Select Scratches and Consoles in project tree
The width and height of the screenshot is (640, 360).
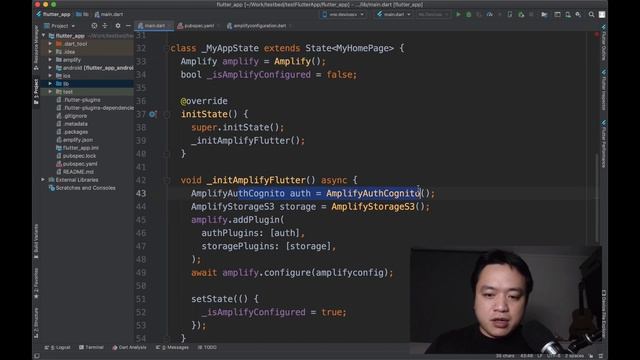[x=86, y=188]
